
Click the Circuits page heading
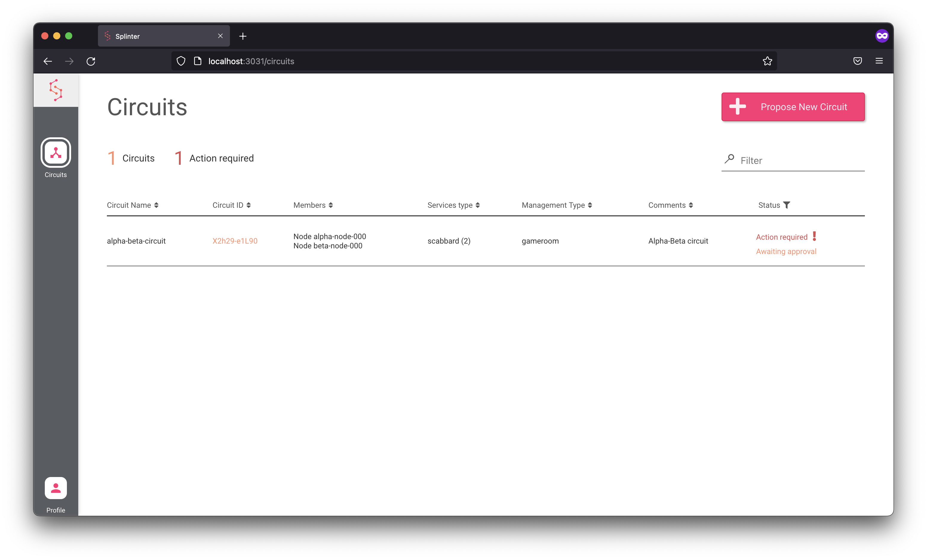pyautogui.click(x=147, y=107)
